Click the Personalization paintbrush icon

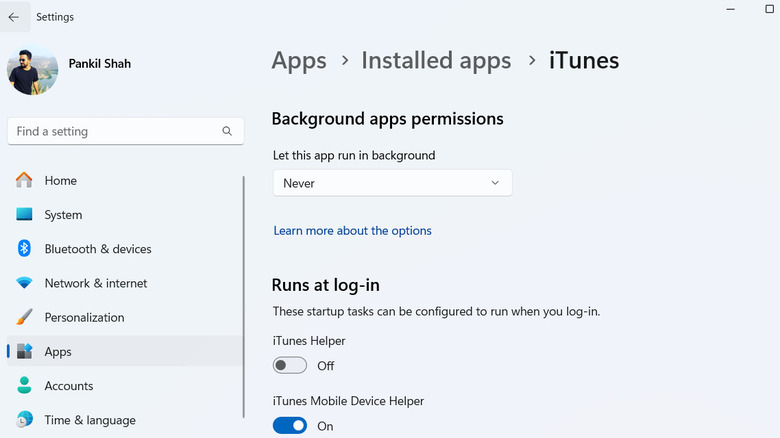pos(25,318)
